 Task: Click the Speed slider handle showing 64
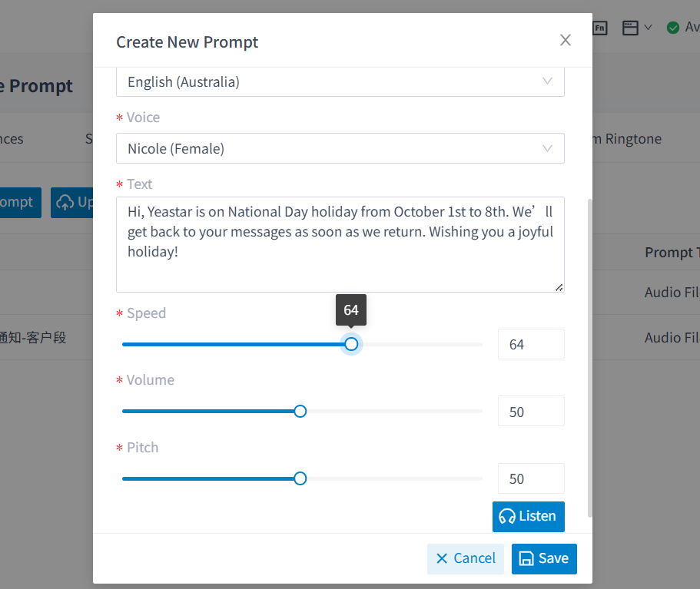coord(351,344)
